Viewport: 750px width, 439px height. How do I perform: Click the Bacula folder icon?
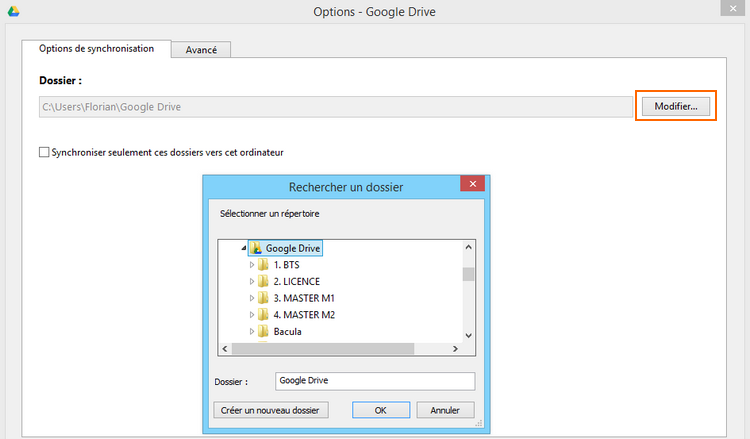(264, 331)
